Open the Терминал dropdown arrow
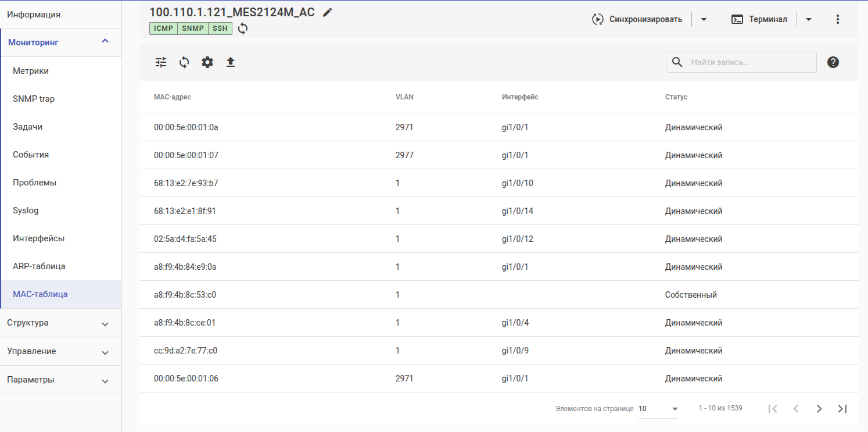Screen dimensions: 868x432 tap(808, 19)
